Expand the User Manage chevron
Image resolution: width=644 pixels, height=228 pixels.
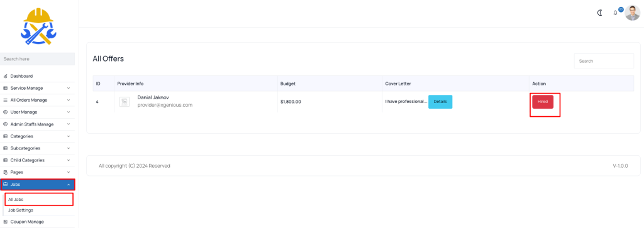69,112
